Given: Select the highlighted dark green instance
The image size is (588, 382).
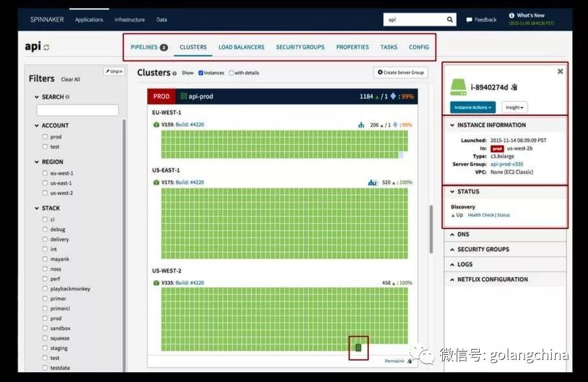Looking at the screenshot, I should pyautogui.click(x=358, y=348).
